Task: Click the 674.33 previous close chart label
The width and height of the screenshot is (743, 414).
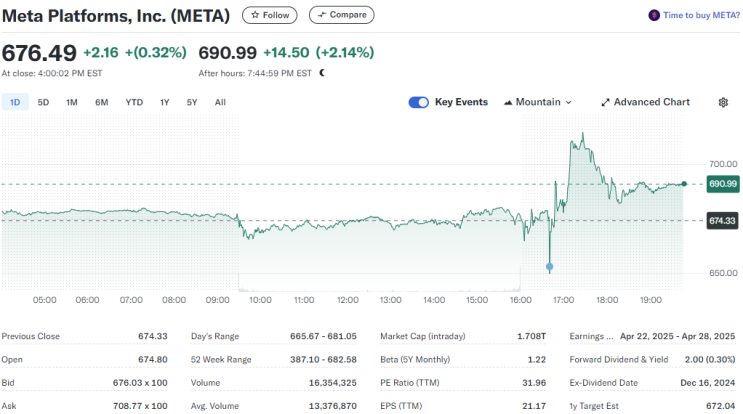Action: click(x=722, y=220)
